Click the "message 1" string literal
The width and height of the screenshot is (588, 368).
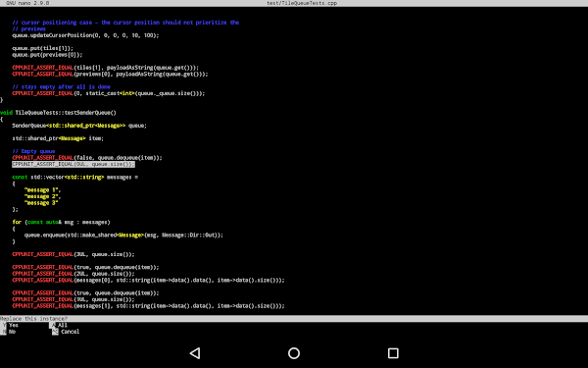tap(42, 190)
